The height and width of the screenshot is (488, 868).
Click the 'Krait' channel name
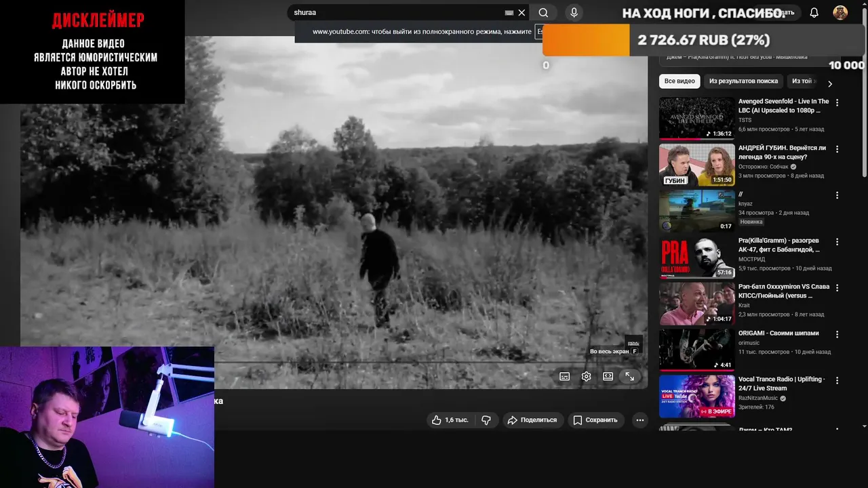(744, 305)
